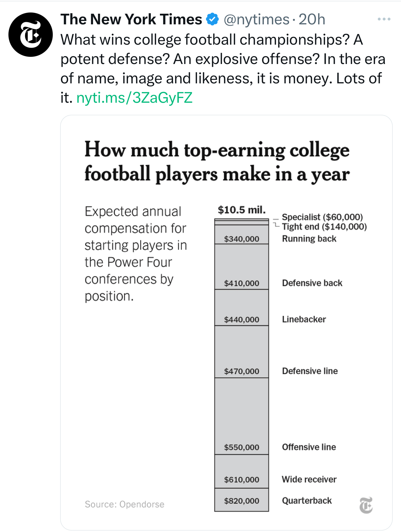Image resolution: width=401 pixels, height=532 pixels.
Task: Click the Wide receiver $610,000 bar segment
Action: point(241,471)
